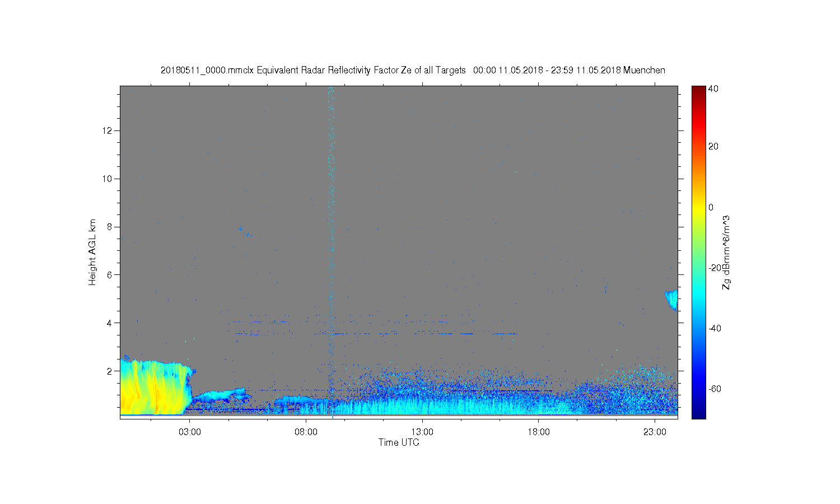
Task: Click the colorbar tick label positive 40
Action: click(x=713, y=88)
